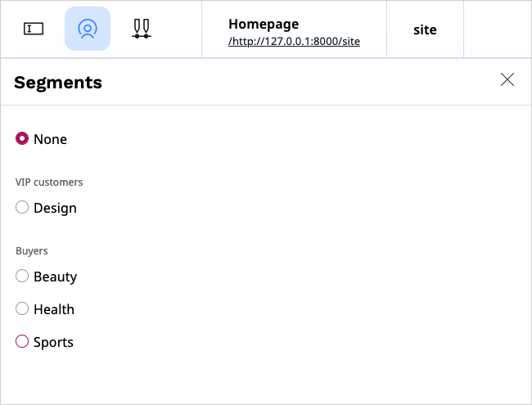Click the Beauty label text
This screenshot has height=405, width=532.
pos(56,277)
